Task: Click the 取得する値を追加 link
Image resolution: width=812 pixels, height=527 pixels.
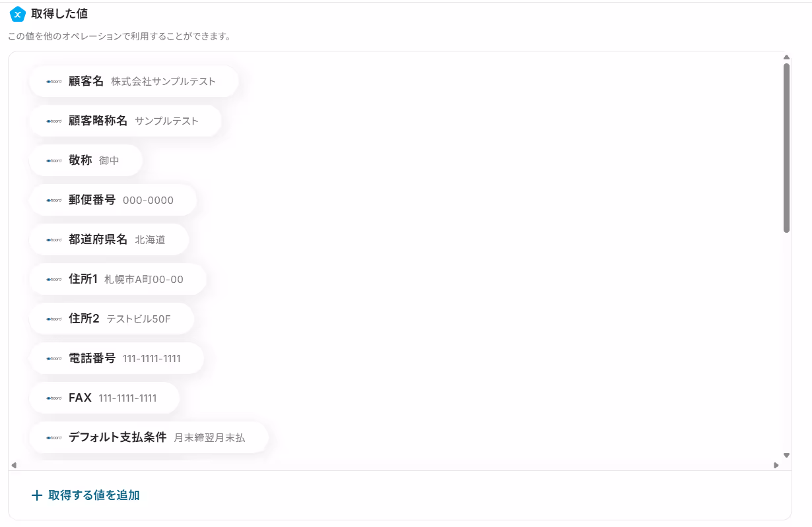Action: tap(94, 495)
